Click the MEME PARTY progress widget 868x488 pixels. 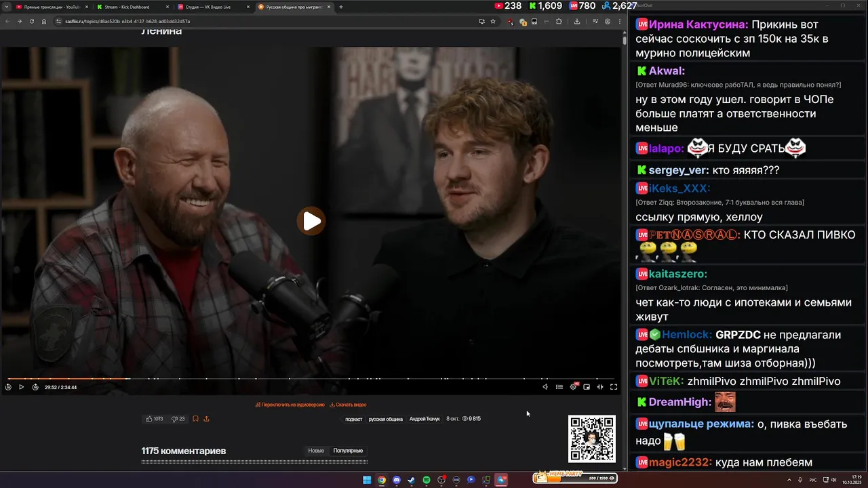575,477
